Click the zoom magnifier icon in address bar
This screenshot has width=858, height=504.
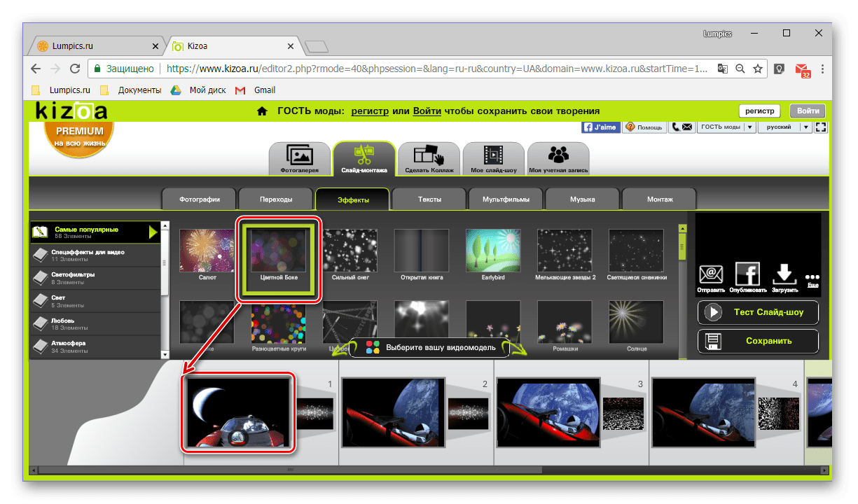tap(740, 69)
